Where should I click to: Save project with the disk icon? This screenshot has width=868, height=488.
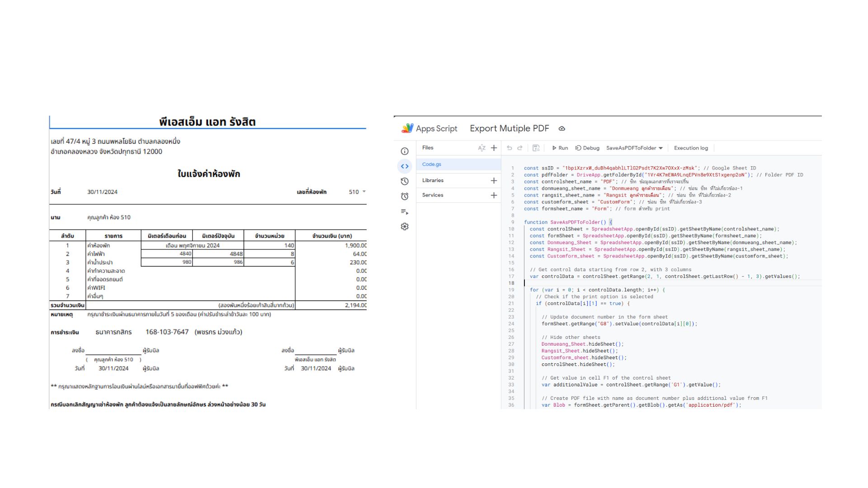pos(536,148)
